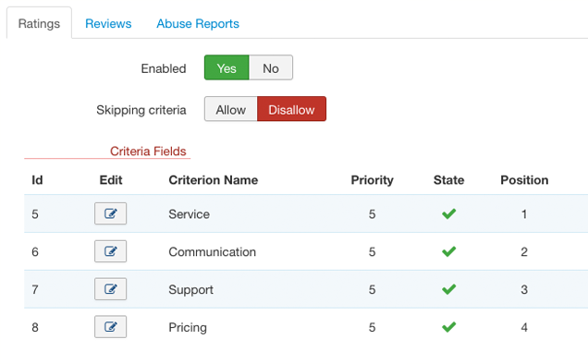Click Id value 8 in Pricing row

tap(35, 328)
